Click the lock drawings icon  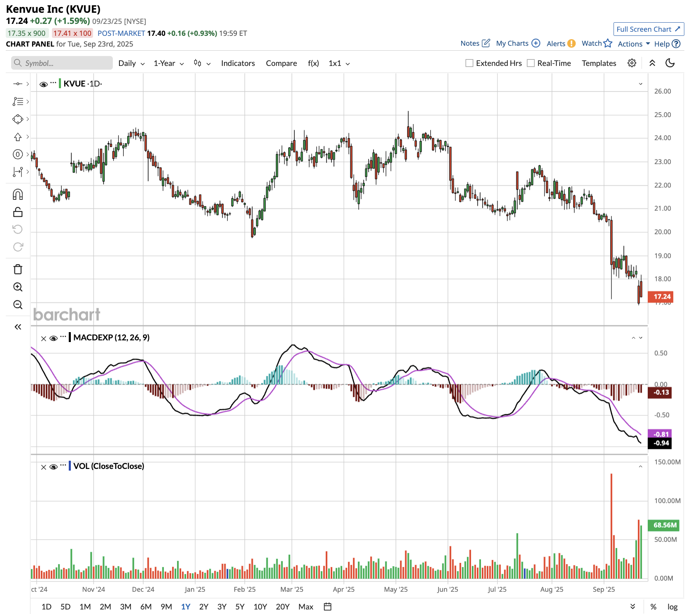tap(18, 212)
